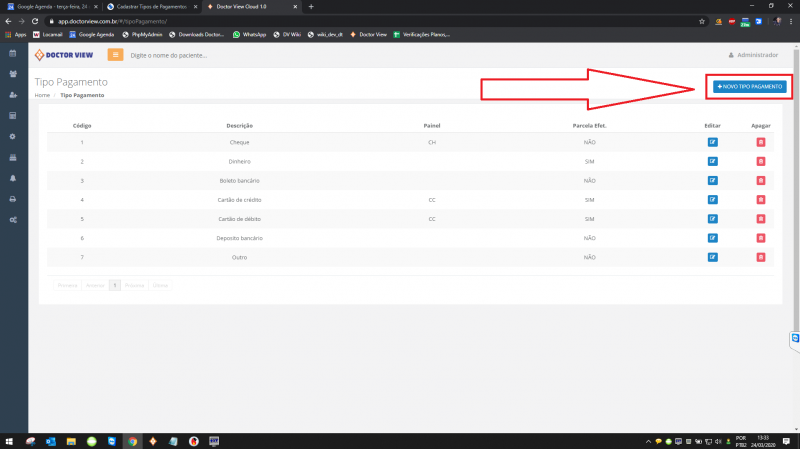The image size is (800, 449).
Task: Edit the Cheque payment type
Action: point(712,143)
